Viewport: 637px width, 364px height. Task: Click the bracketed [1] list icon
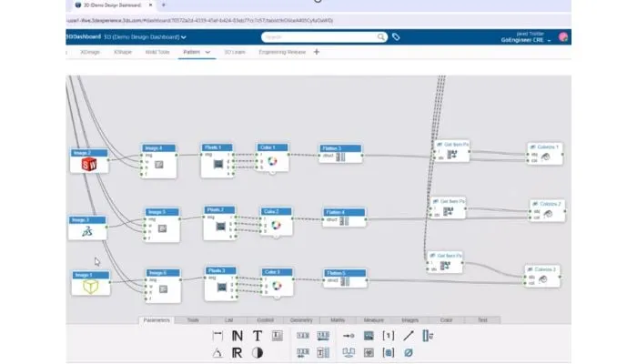coord(388,336)
